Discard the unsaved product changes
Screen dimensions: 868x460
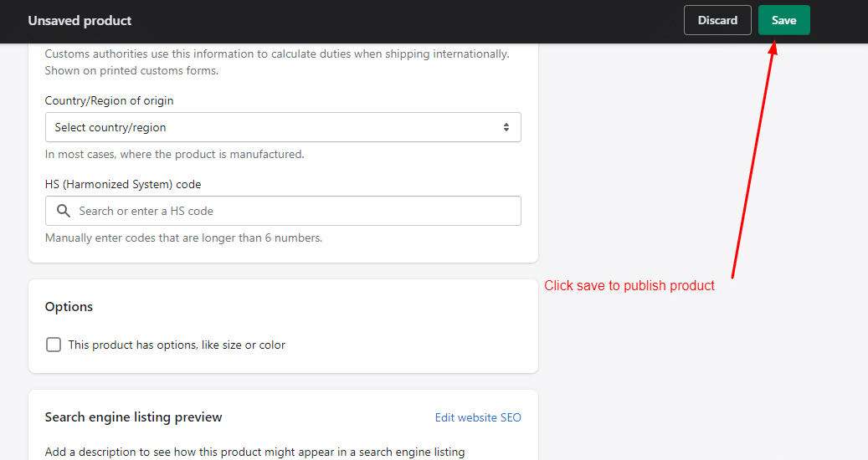click(x=717, y=20)
